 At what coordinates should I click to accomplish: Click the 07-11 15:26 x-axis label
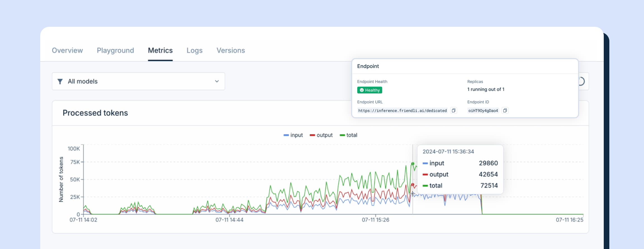click(376, 220)
